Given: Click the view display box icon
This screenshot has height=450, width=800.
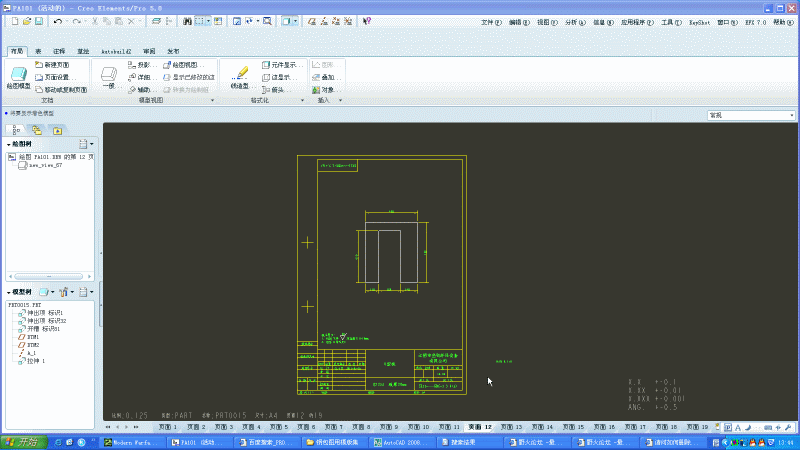Looking at the screenshot, I should coord(286,21).
